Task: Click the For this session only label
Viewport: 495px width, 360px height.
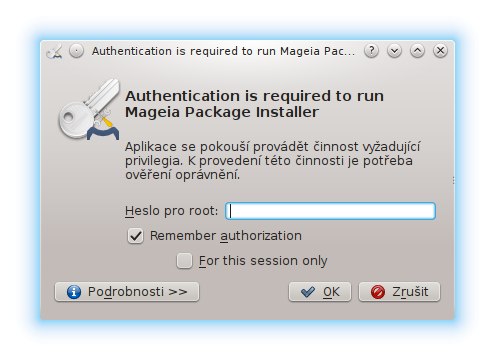Action: 263,261
